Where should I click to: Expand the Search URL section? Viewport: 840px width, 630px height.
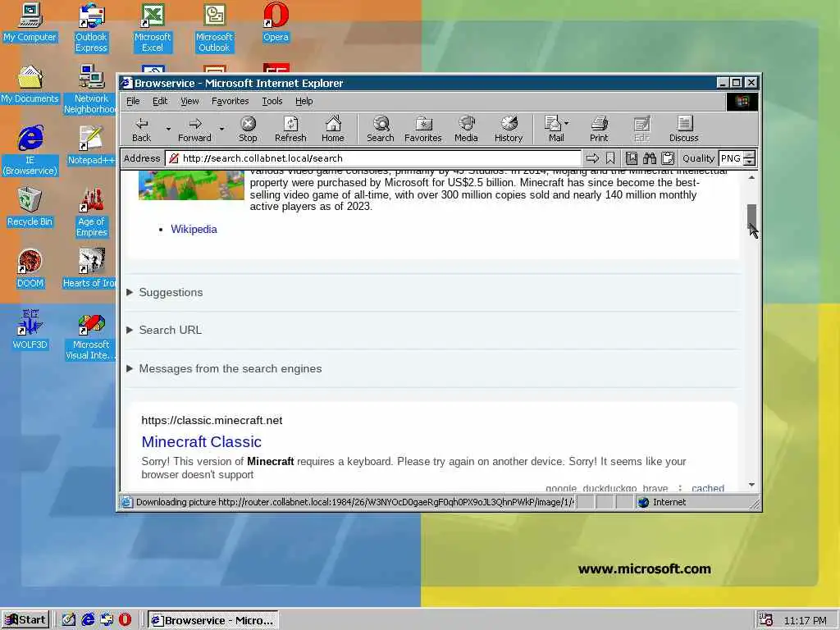pyautogui.click(x=164, y=330)
